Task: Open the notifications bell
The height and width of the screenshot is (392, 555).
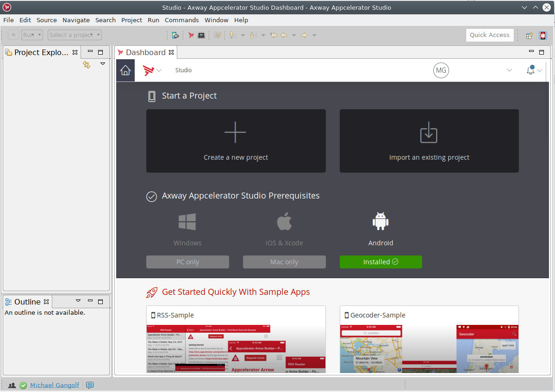Action: click(530, 70)
